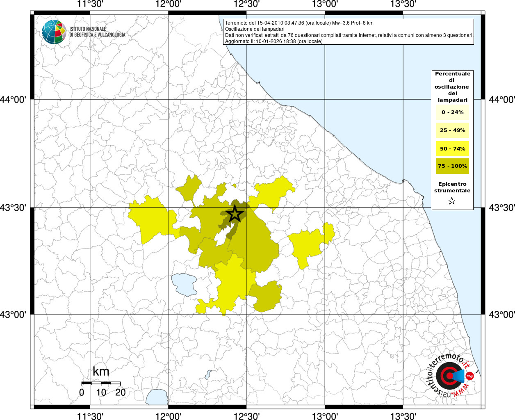The image size is (515, 420).
Task: Select the 75 - 100% legend swatch
Action: tap(452, 166)
